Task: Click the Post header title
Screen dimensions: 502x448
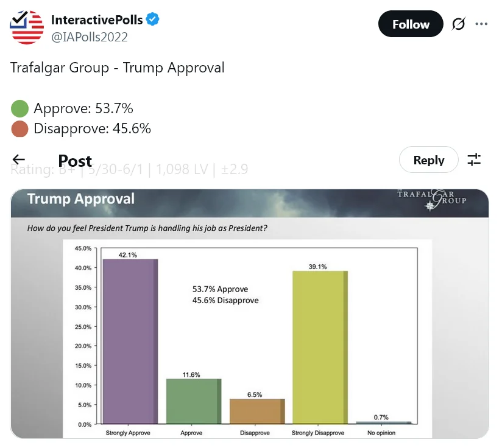Action: click(x=75, y=161)
